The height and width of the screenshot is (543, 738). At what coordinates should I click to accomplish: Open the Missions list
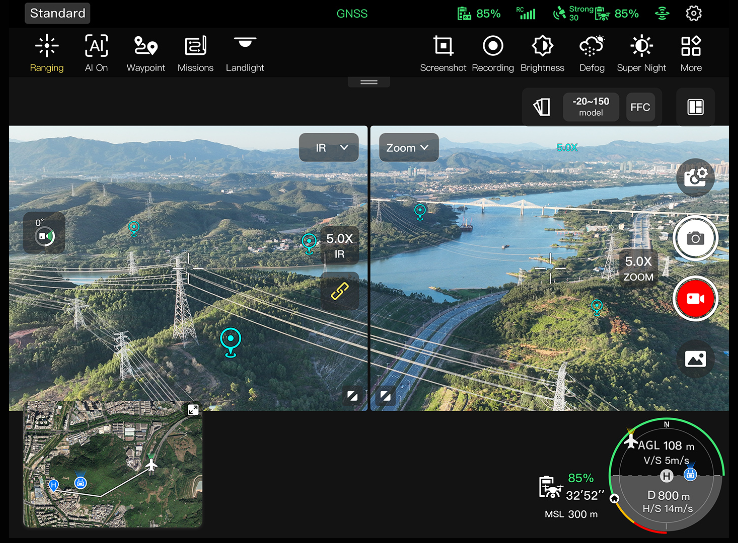coord(195,53)
